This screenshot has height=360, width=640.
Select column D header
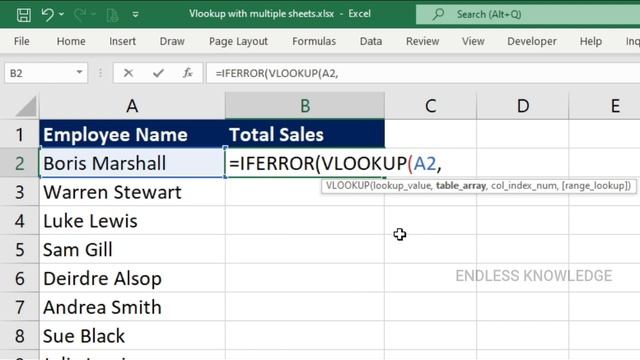click(x=522, y=106)
